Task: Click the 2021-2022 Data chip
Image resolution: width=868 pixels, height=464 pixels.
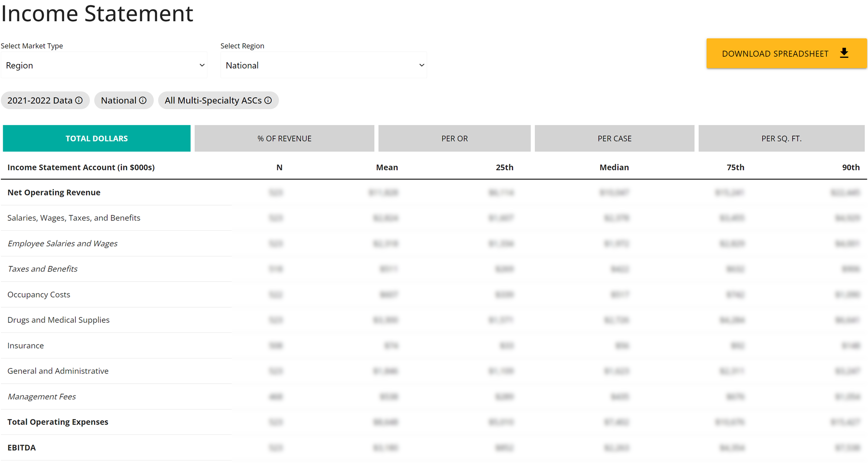Action: 40,100
